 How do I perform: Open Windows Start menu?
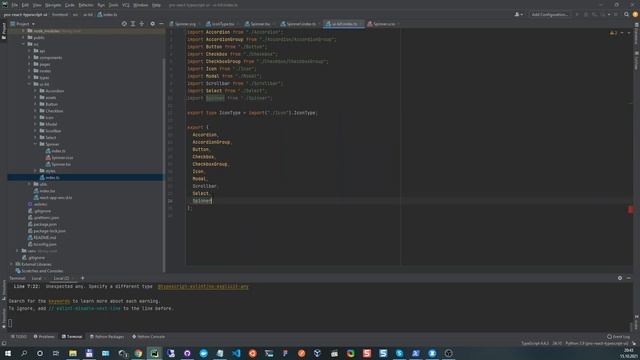[7, 353]
